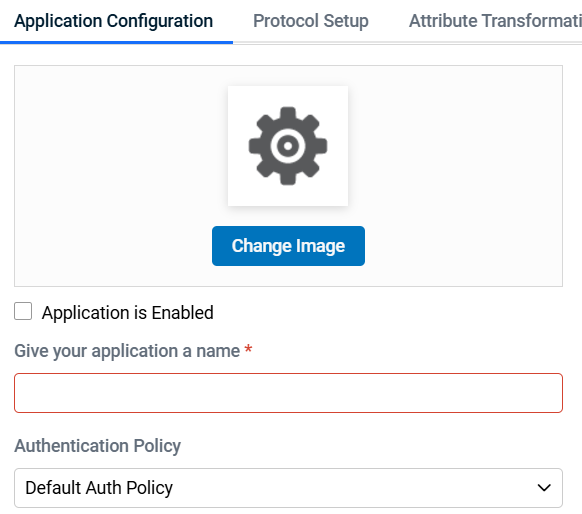
Task: Click the gray tab bar divider line
Action: tap(407, 43)
